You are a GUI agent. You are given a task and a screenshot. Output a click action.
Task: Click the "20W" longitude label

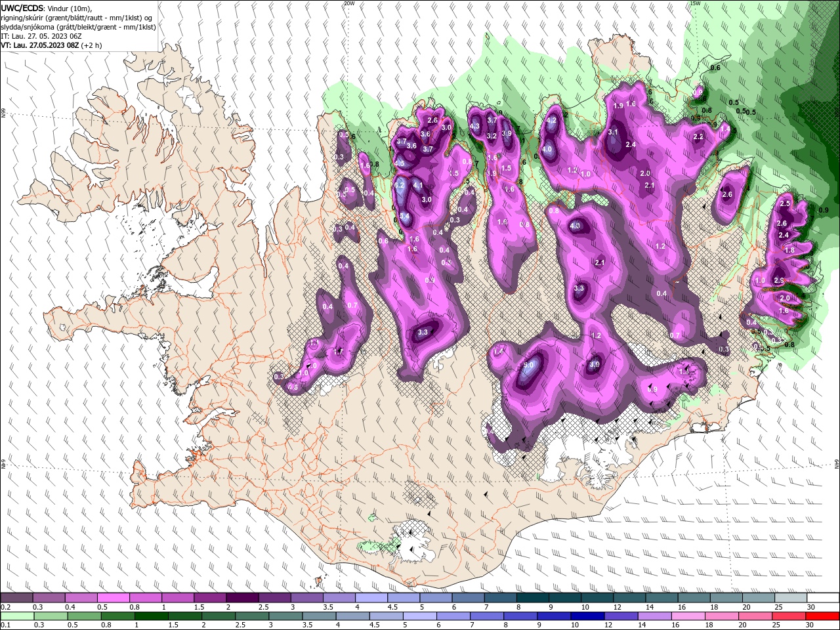click(x=349, y=3)
